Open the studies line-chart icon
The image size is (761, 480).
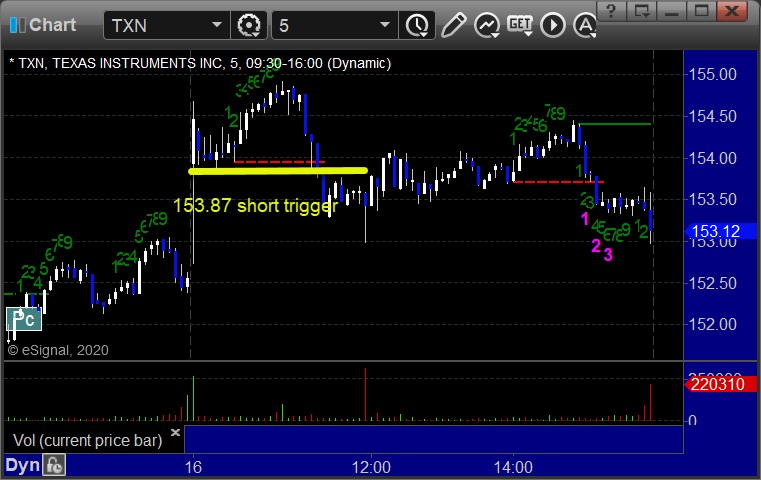pyautogui.click(x=487, y=25)
